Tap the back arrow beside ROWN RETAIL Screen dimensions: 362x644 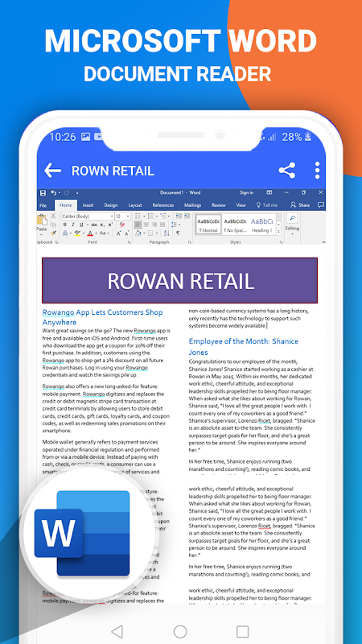(52, 171)
